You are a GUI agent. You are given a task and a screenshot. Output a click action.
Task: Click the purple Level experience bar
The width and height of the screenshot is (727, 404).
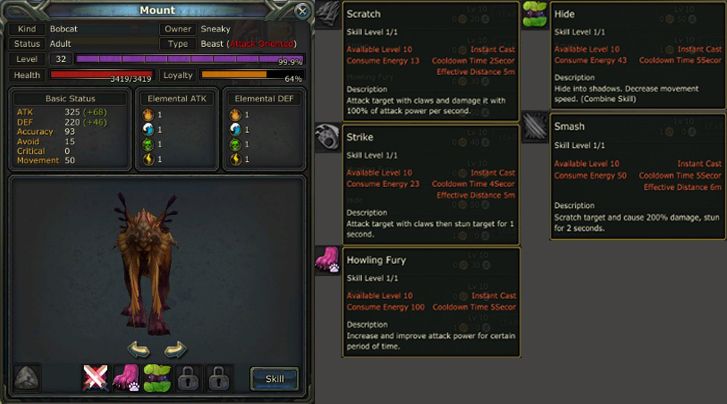coord(190,59)
